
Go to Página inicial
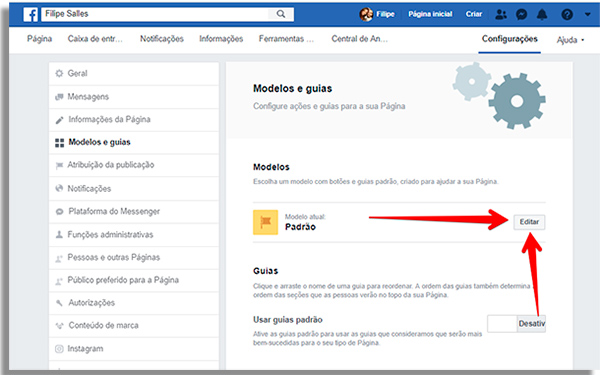[430, 14]
